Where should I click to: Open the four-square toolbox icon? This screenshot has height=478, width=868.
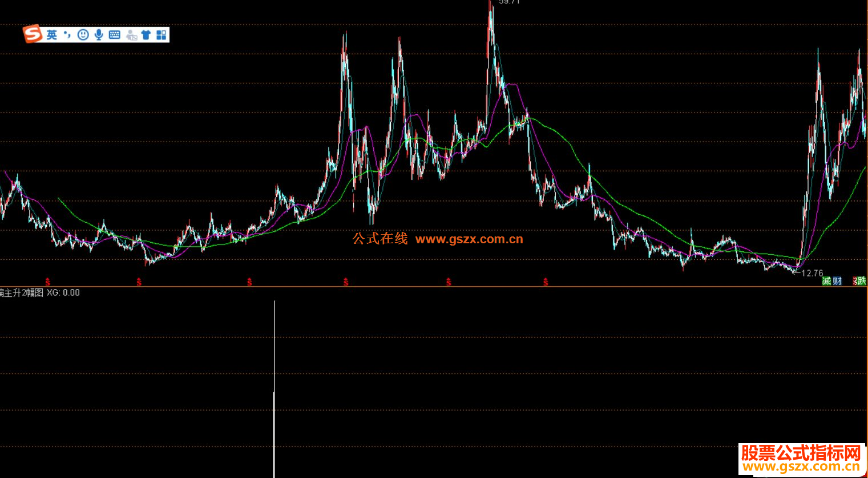pyautogui.click(x=162, y=35)
